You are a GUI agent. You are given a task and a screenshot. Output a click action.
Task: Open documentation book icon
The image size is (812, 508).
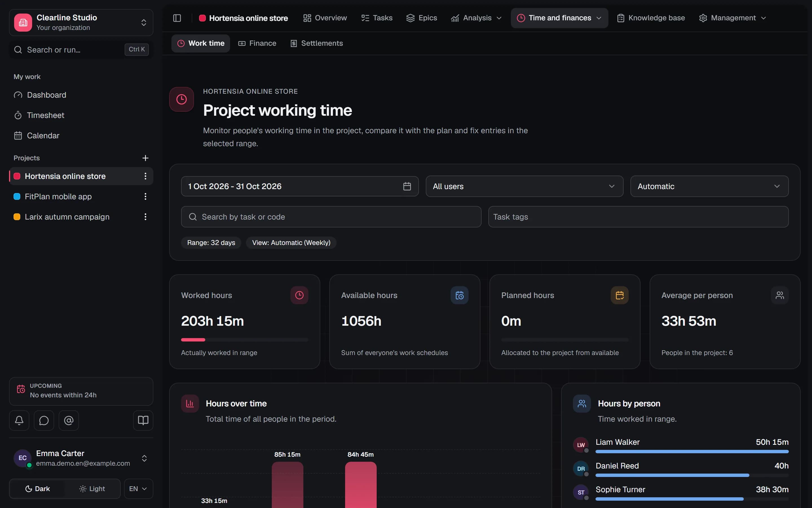pyautogui.click(x=143, y=420)
